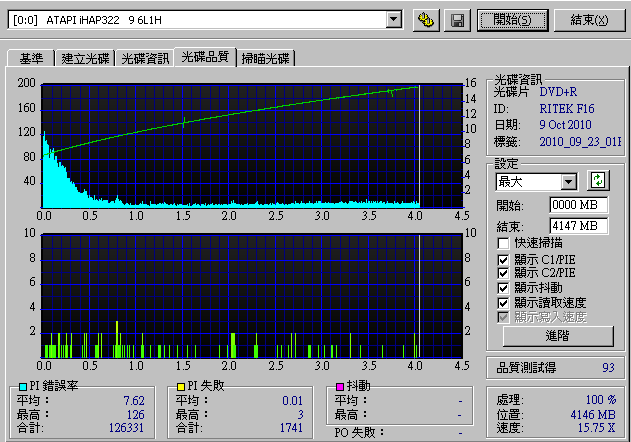Disable the 顯示抖動 checkbox
This screenshot has width=631, height=442.
pyautogui.click(x=504, y=287)
